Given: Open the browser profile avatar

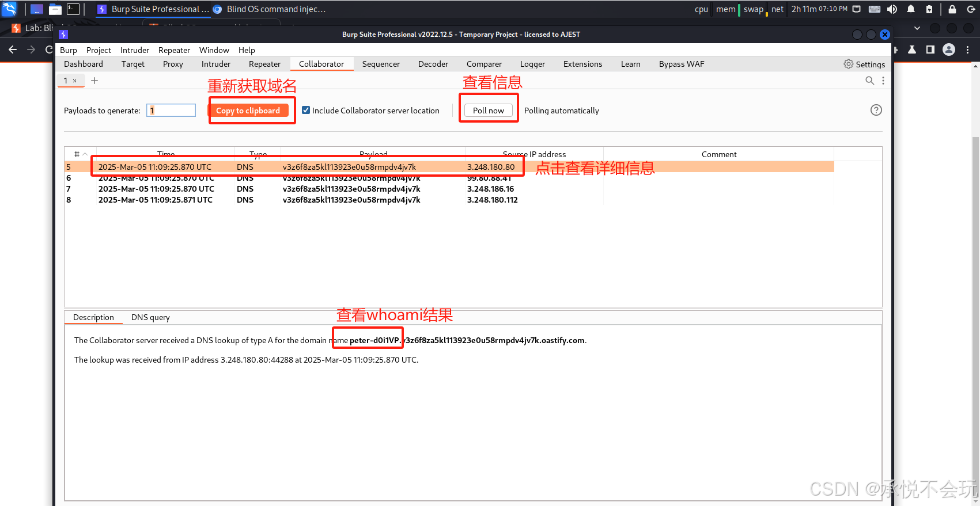Looking at the screenshot, I should click(949, 50).
